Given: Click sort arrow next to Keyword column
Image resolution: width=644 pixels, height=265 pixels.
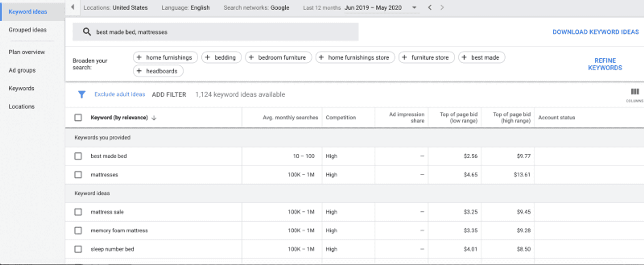Looking at the screenshot, I should (154, 118).
